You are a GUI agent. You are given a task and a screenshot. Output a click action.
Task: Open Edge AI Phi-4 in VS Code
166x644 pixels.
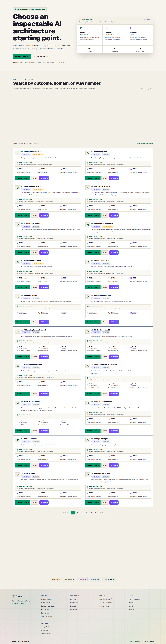pos(44,502)
